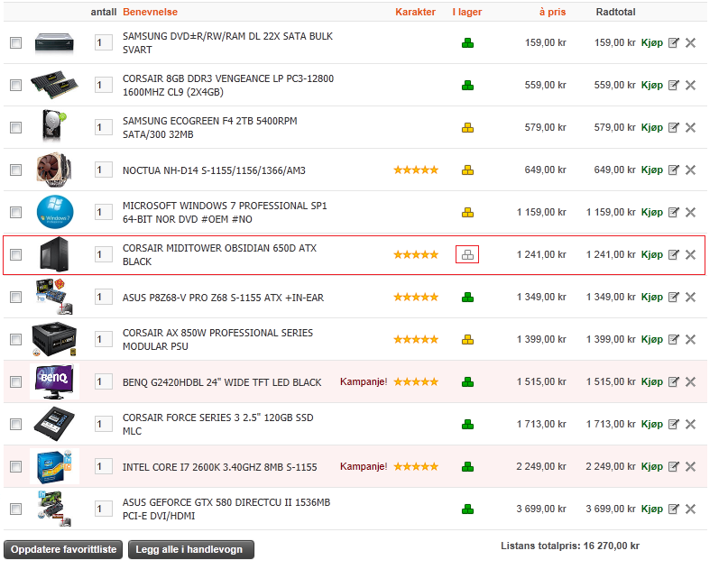Tick checkbox for Samsung DVD drive

pyautogui.click(x=15, y=43)
